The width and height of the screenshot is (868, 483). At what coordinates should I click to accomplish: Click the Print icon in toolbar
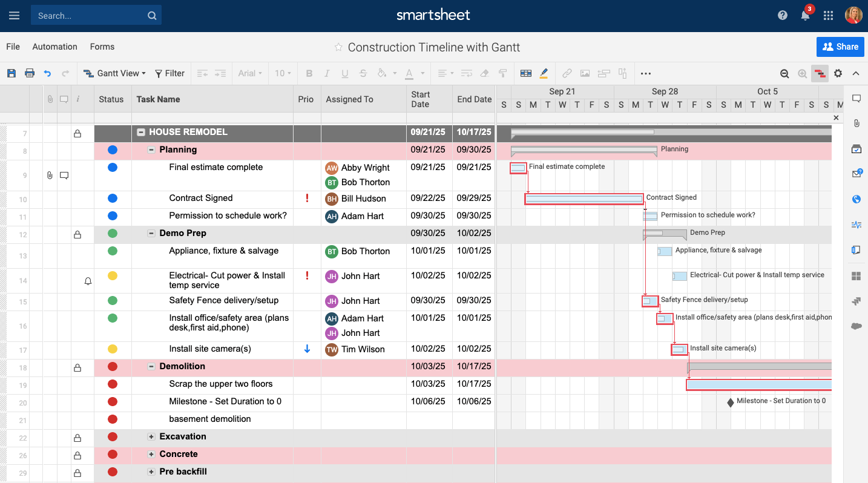(29, 73)
